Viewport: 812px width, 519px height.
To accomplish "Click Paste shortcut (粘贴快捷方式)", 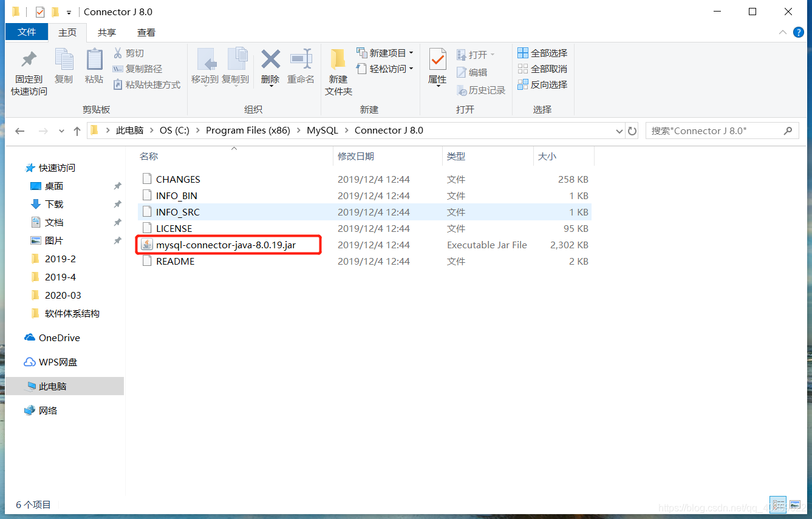I will pos(147,85).
